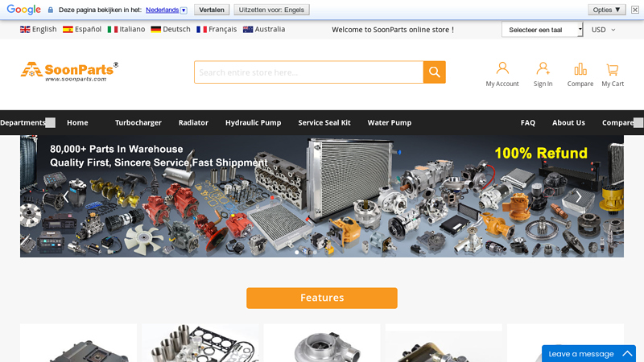This screenshot has height=362, width=644.
Task: Open My Cart shopping cart icon
Action: click(x=613, y=69)
